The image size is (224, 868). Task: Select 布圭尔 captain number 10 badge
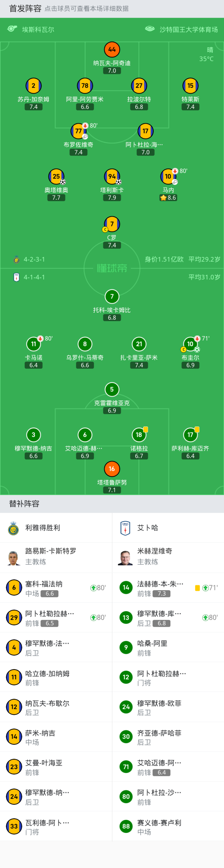coord(190,344)
